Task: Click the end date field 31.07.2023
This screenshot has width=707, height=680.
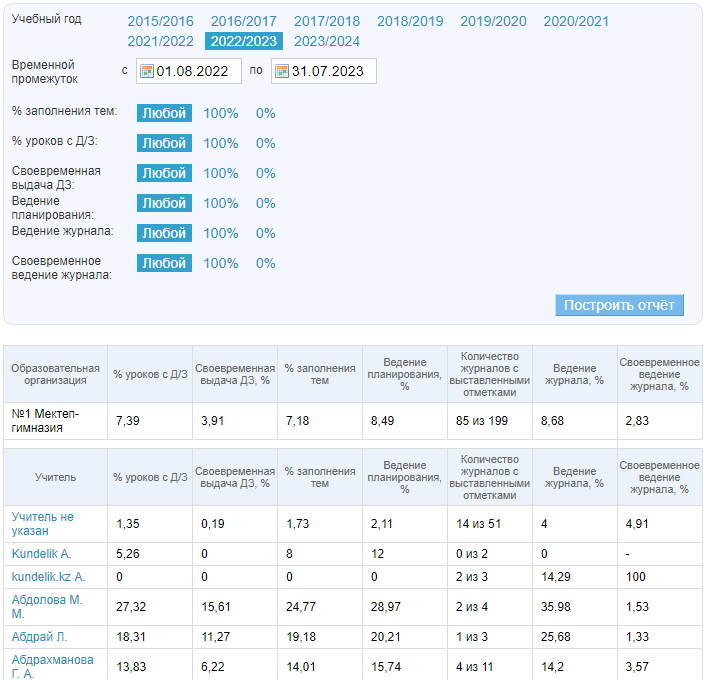Action: [x=331, y=72]
